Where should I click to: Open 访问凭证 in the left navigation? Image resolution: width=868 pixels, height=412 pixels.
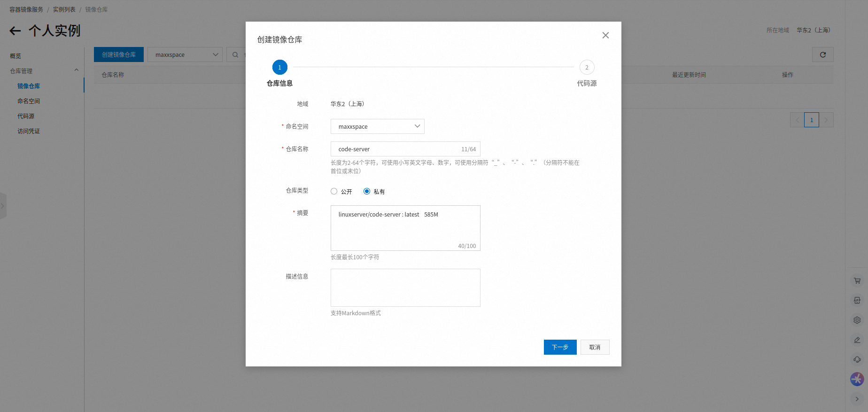(x=29, y=131)
